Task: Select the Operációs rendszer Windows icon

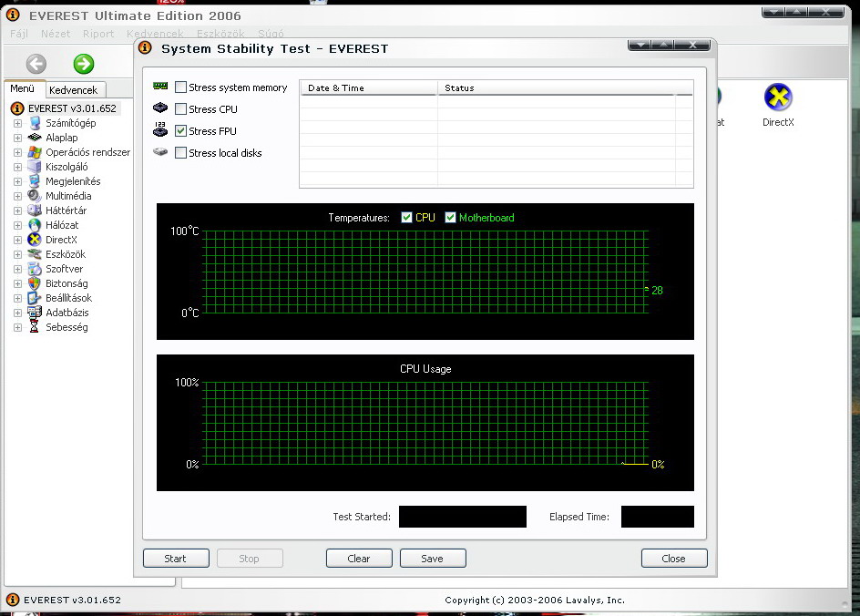Action: pos(35,152)
